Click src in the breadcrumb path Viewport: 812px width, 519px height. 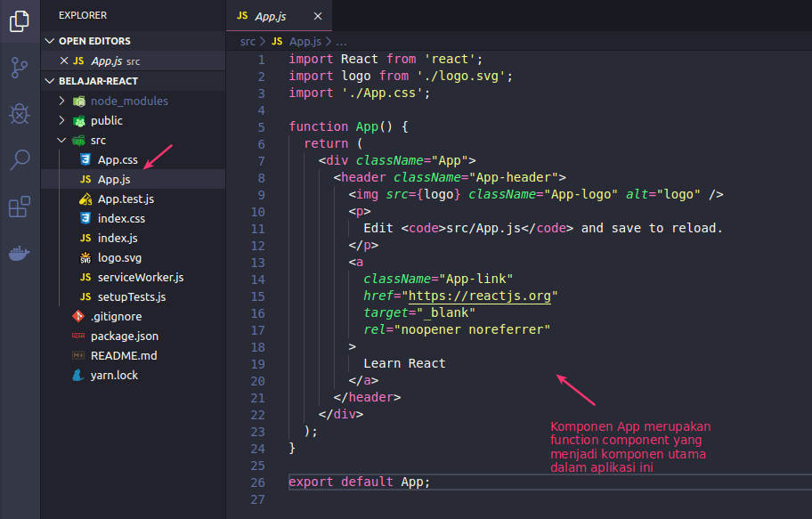point(248,42)
